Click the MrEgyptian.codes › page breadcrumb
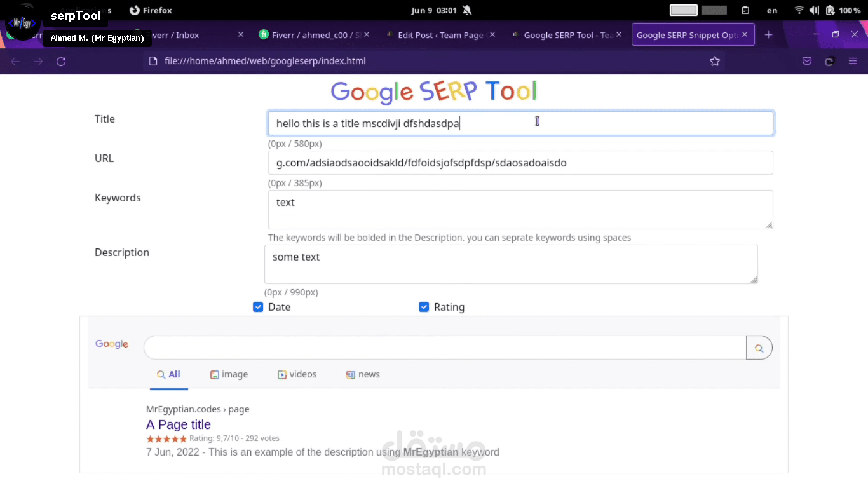The image size is (868, 488). pos(198,409)
